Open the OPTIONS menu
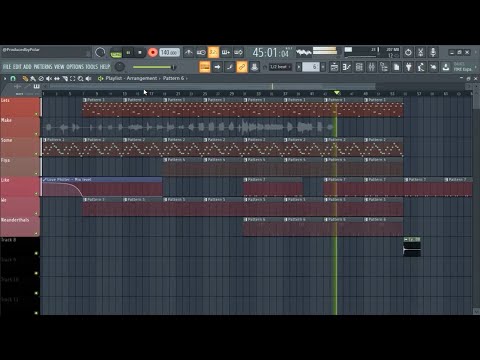The height and width of the screenshot is (360, 480). [75, 67]
